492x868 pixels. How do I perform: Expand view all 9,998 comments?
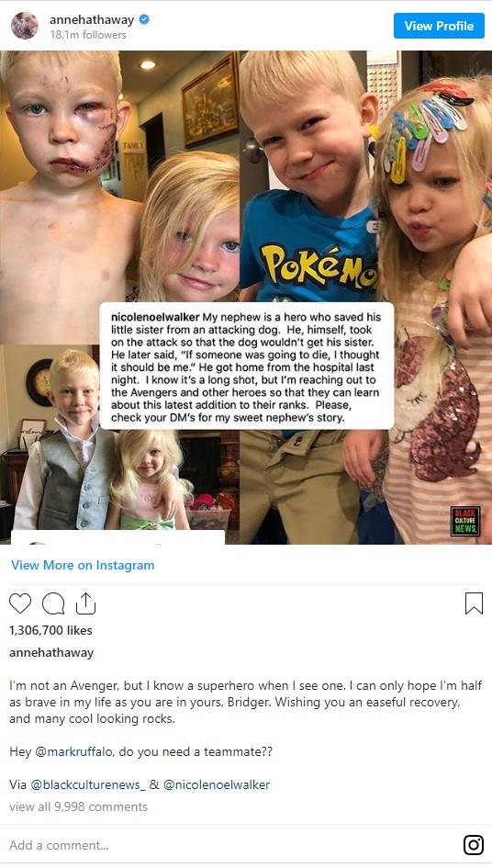click(x=79, y=806)
